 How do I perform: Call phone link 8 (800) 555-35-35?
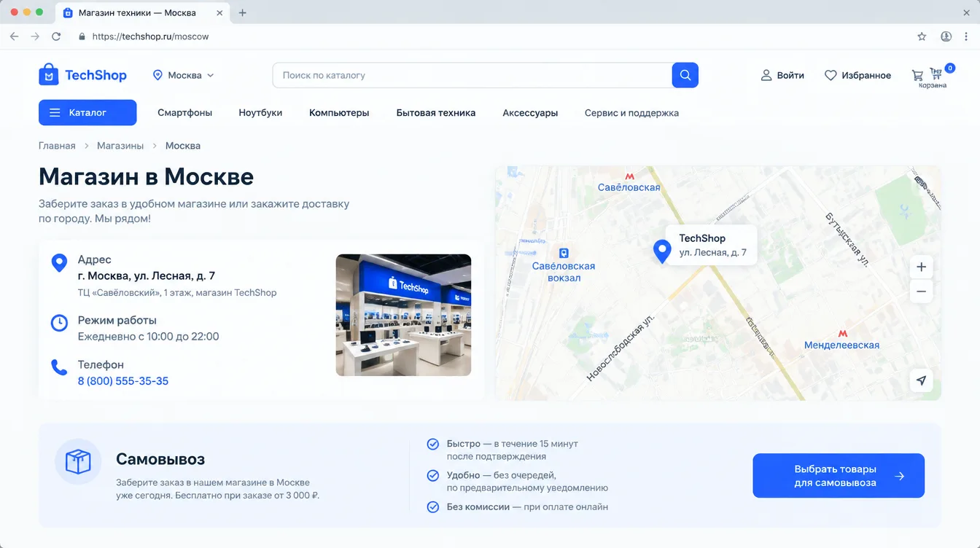pos(123,381)
